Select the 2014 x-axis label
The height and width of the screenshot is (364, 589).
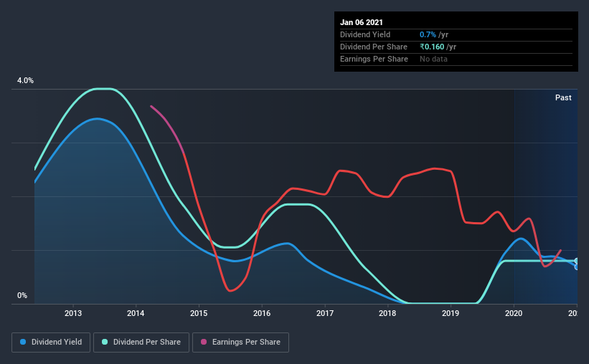[x=136, y=313]
